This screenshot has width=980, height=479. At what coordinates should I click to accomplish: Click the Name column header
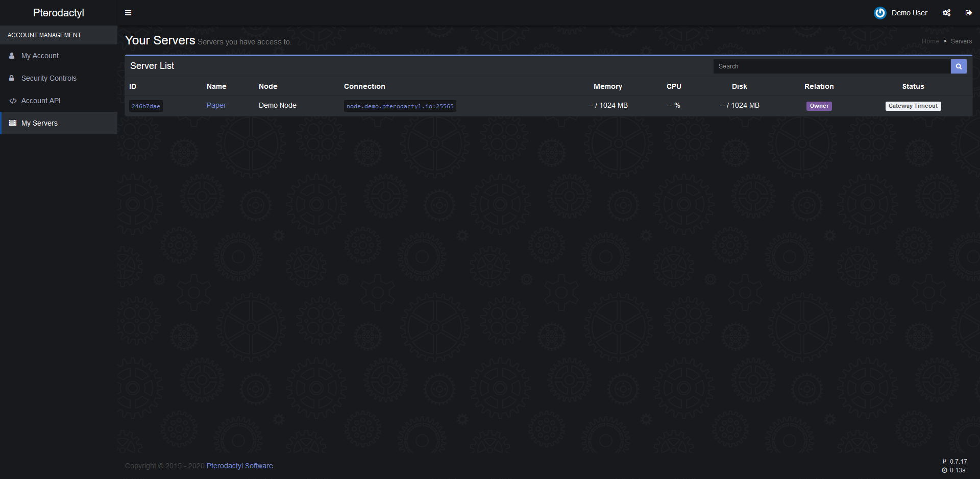pos(216,86)
